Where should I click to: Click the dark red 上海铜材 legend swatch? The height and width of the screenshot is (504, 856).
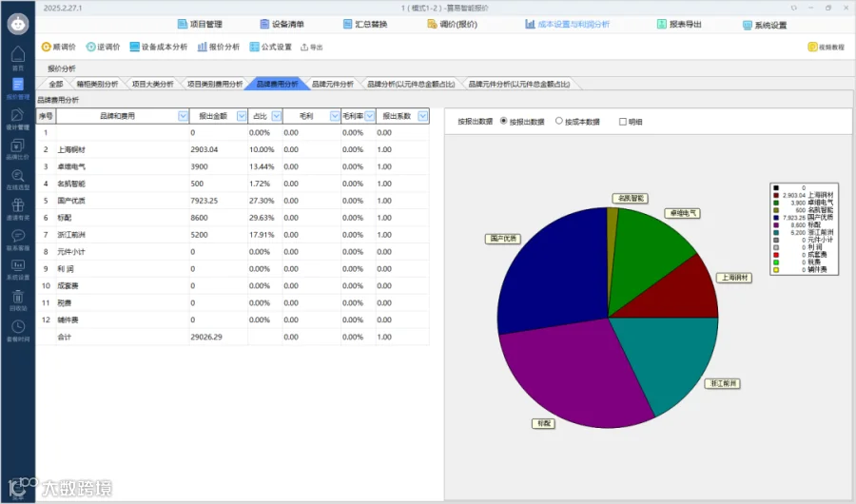tap(776, 195)
